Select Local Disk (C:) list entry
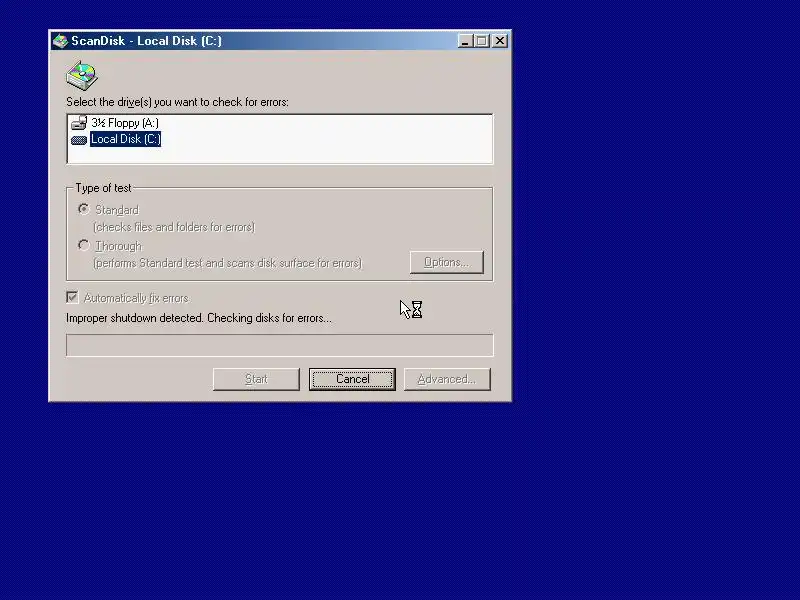 [x=126, y=139]
